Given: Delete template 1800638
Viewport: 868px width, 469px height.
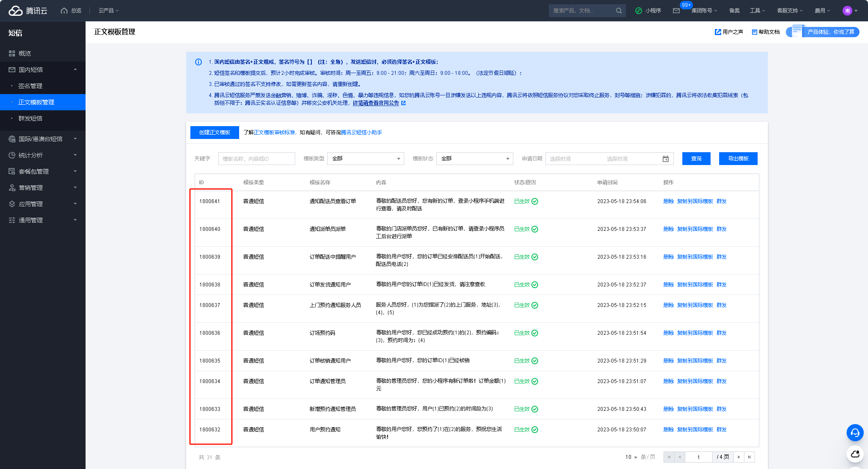Looking at the screenshot, I should click(x=668, y=285).
